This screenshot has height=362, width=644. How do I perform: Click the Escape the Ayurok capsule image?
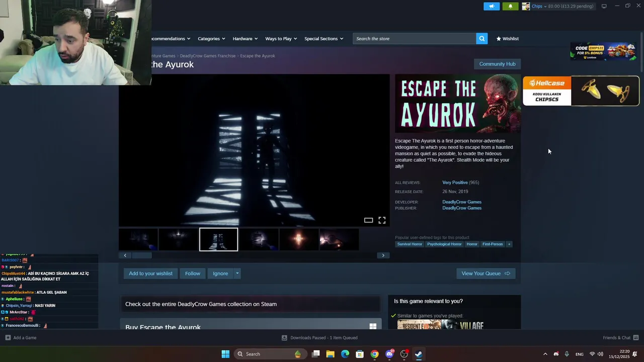point(458,104)
